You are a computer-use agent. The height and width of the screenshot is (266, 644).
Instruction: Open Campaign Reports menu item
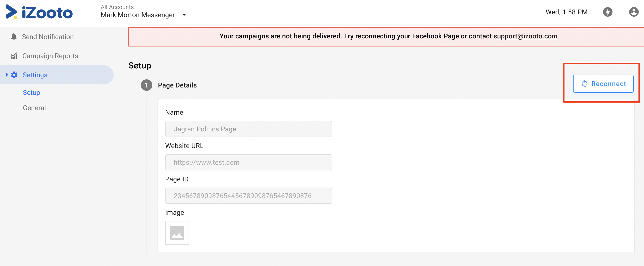[50, 56]
